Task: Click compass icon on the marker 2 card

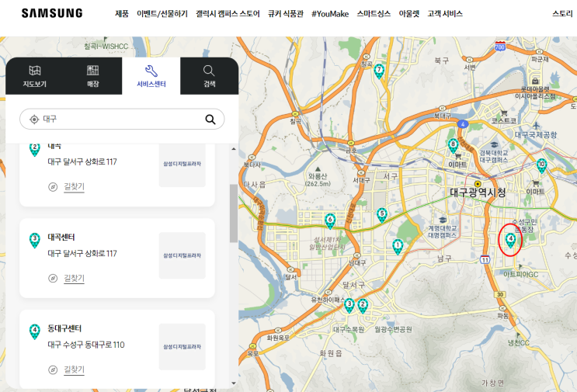Action: click(x=53, y=187)
